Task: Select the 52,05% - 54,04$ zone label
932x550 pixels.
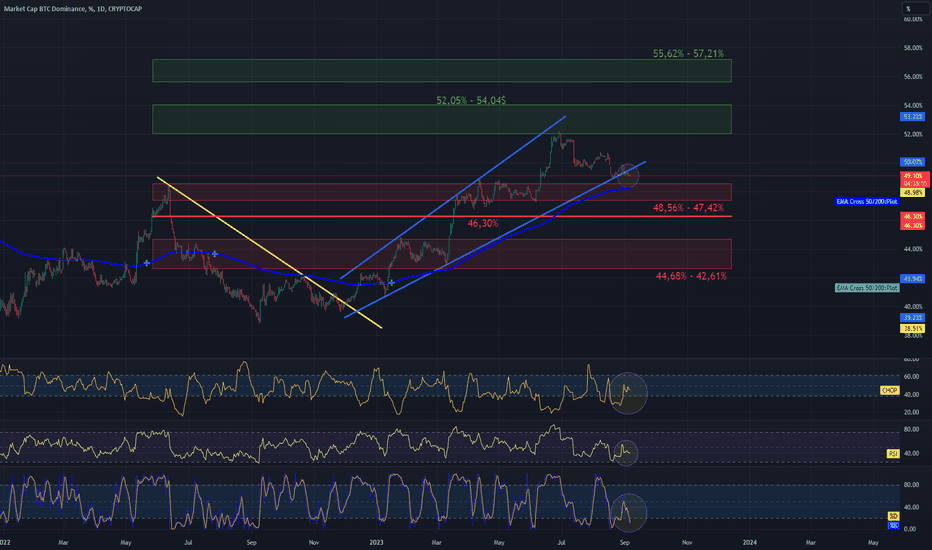Action: click(x=471, y=100)
